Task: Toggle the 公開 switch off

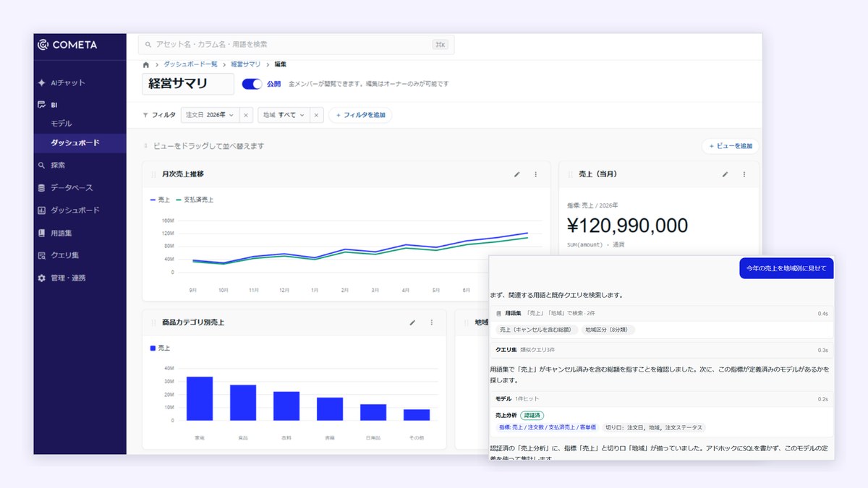Action: pyautogui.click(x=252, y=84)
